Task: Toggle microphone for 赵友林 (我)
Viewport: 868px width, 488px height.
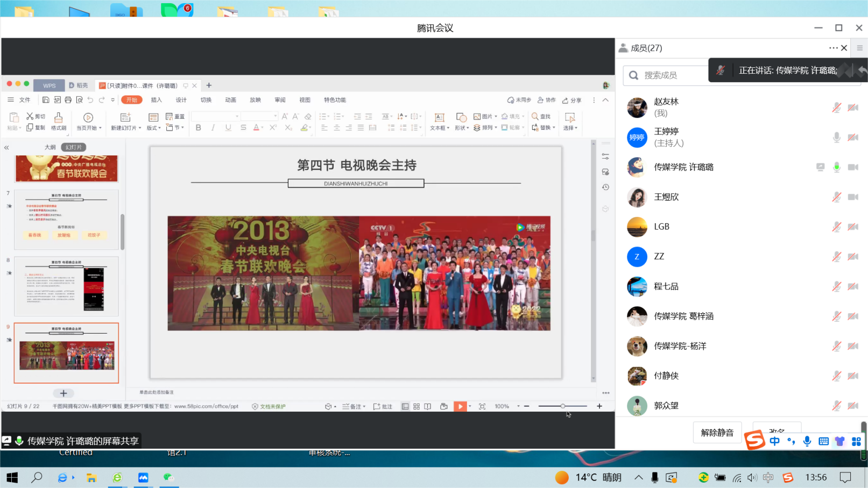Action: tap(837, 108)
